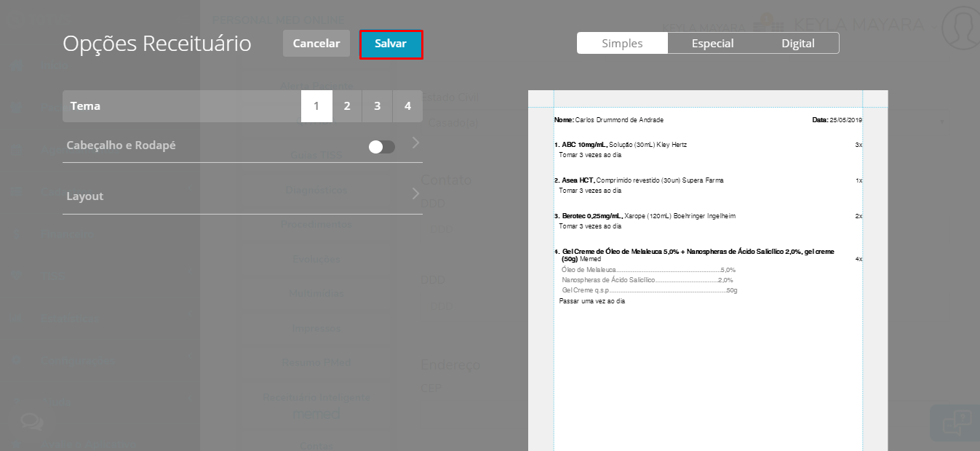This screenshot has width=980, height=451.
Task: Switch to the Digital tab
Action: pyautogui.click(x=798, y=44)
